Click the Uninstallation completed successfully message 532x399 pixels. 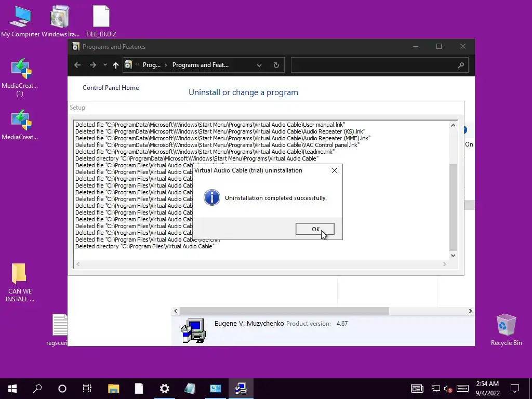point(275,198)
